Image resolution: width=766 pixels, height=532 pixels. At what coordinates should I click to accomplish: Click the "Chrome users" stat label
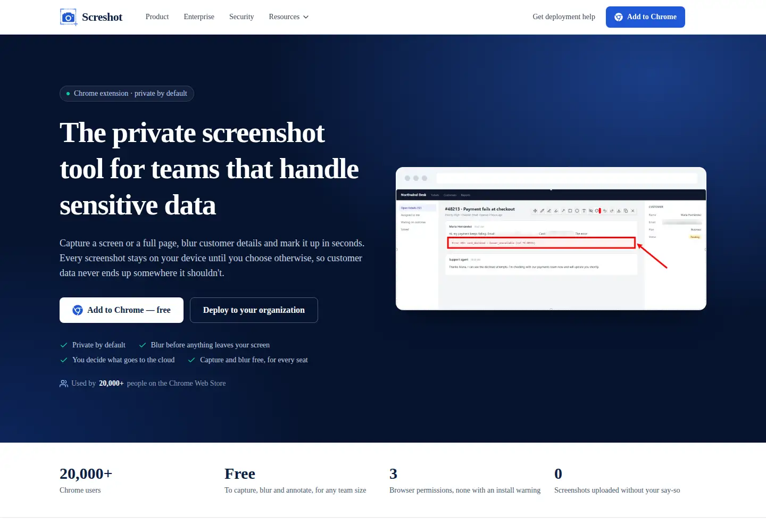(x=80, y=491)
